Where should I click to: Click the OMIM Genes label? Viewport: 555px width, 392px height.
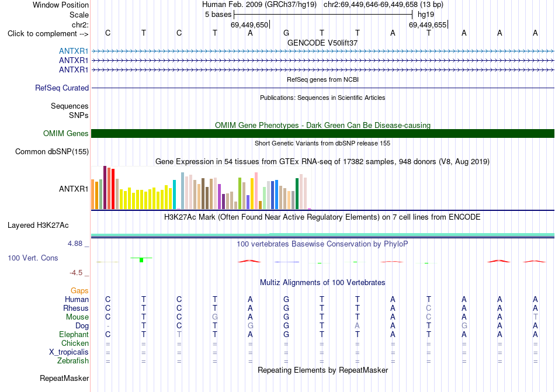click(66, 133)
